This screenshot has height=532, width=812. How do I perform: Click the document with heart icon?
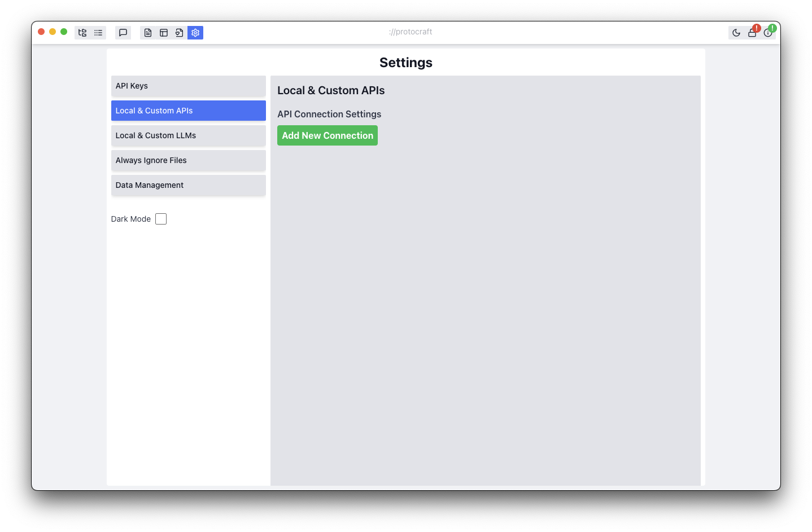tap(180, 33)
